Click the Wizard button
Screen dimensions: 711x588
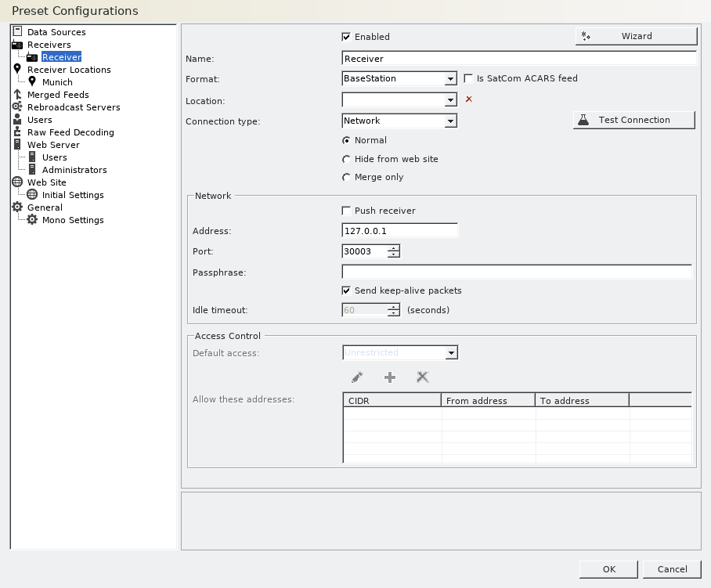636,35
